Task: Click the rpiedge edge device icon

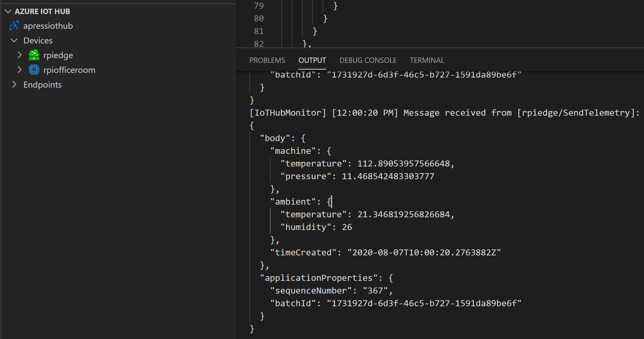Action: 34,55
